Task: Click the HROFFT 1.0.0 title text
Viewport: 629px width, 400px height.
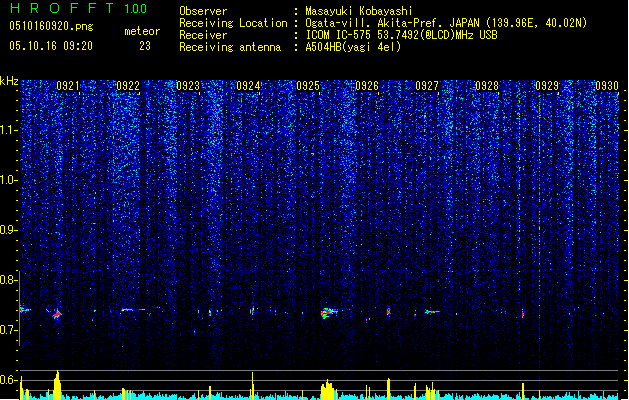Action: click(79, 8)
